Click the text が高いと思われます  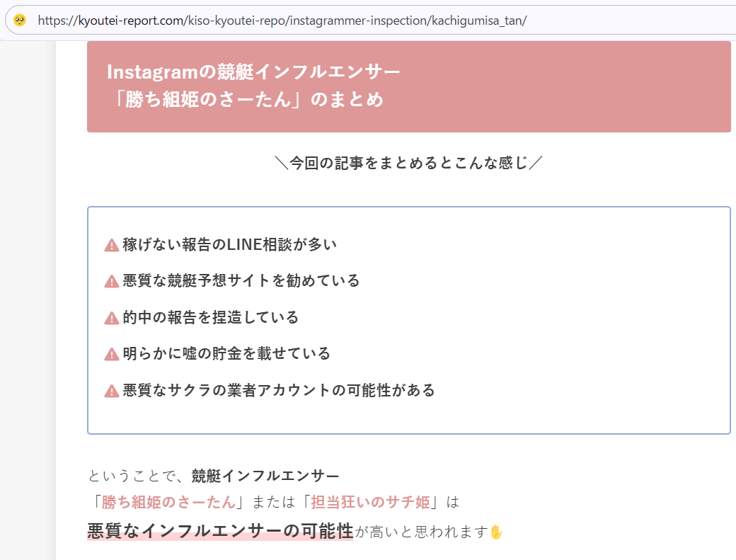tap(421, 532)
